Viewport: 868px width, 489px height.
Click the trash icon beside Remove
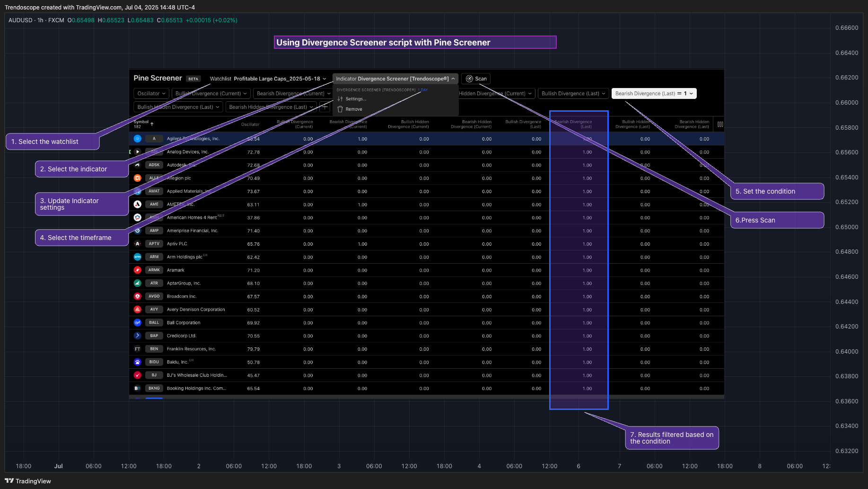click(340, 109)
